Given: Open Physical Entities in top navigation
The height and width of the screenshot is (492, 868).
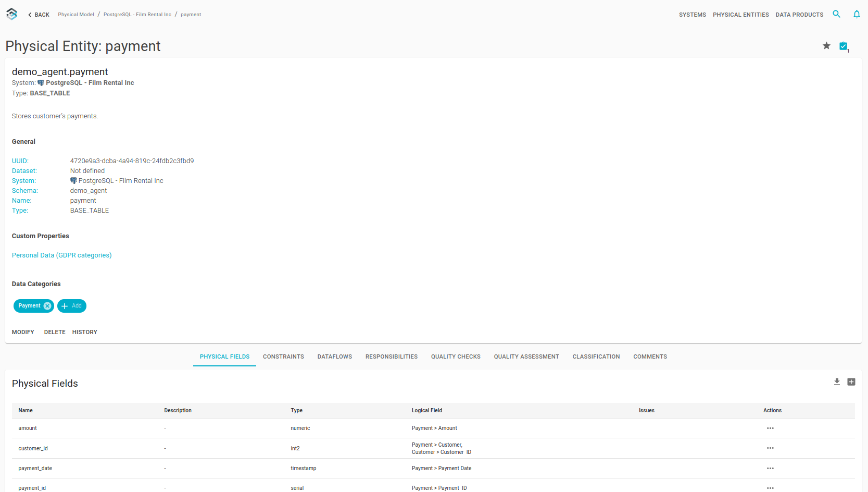Looking at the screenshot, I should click(740, 15).
